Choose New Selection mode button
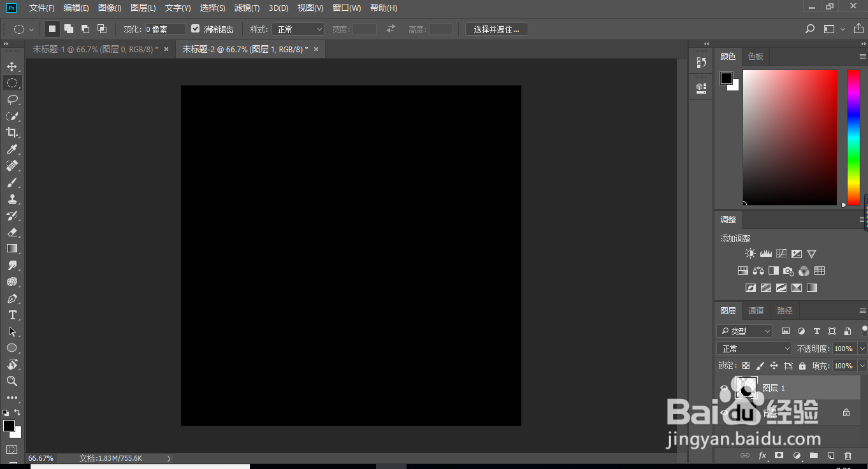 pyautogui.click(x=52, y=29)
